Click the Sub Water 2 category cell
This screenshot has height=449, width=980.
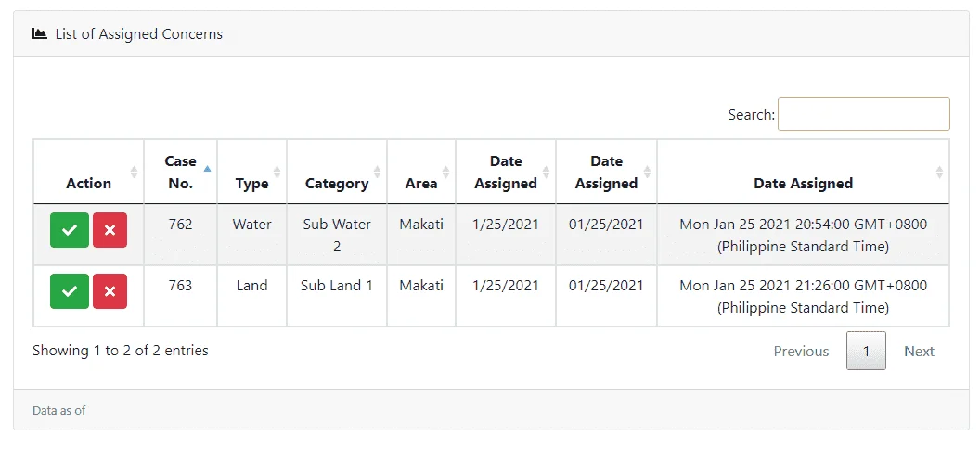point(337,235)
